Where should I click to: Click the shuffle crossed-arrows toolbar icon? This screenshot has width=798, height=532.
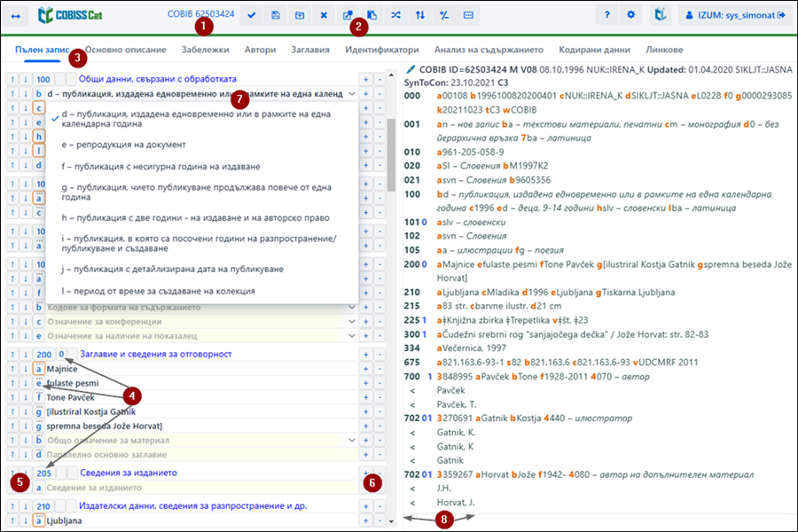(x=396, y=15)
